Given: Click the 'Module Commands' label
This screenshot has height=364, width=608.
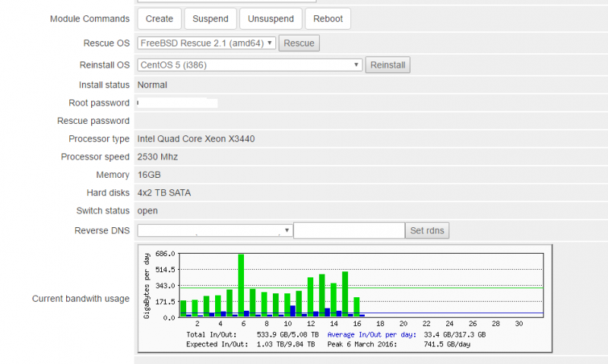Looking at the screenshot, I should tap(90, 18).
